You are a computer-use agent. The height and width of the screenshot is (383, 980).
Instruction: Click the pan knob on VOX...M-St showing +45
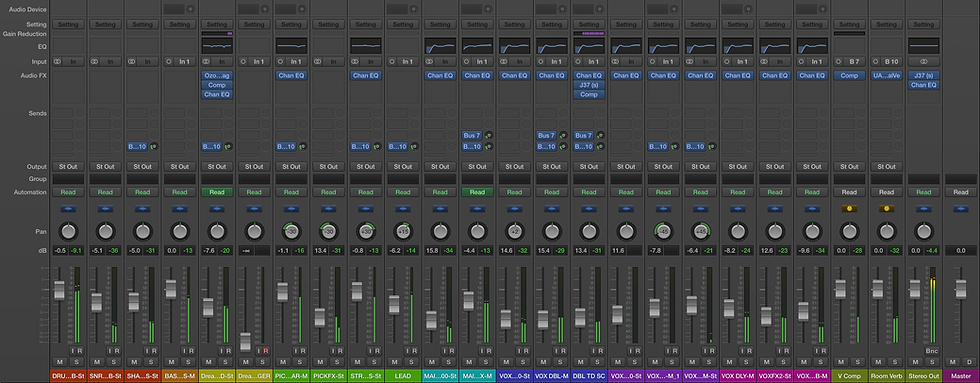coord(701,232)
